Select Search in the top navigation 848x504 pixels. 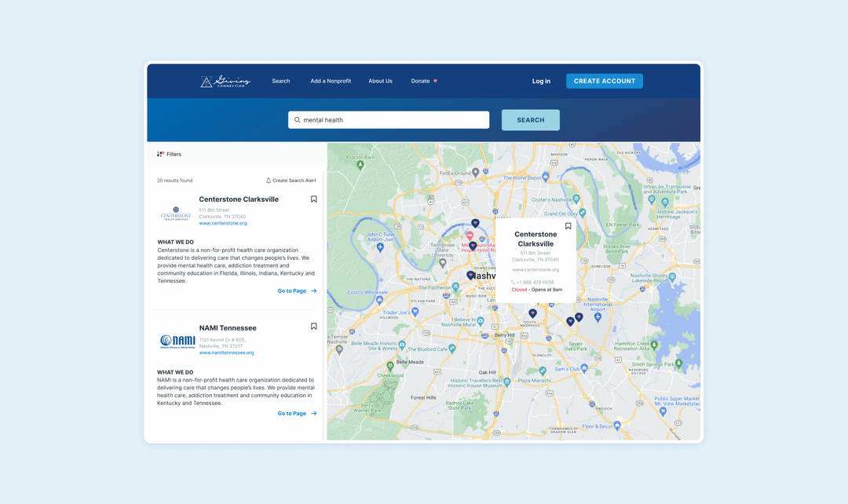click(x=280, y=80)
